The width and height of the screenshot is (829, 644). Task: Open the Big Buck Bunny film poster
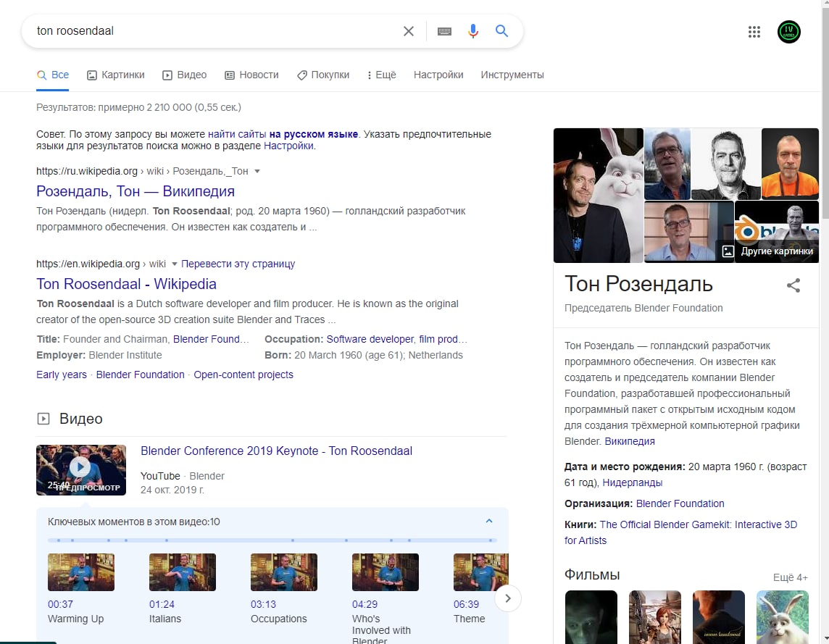coord(783,617)
